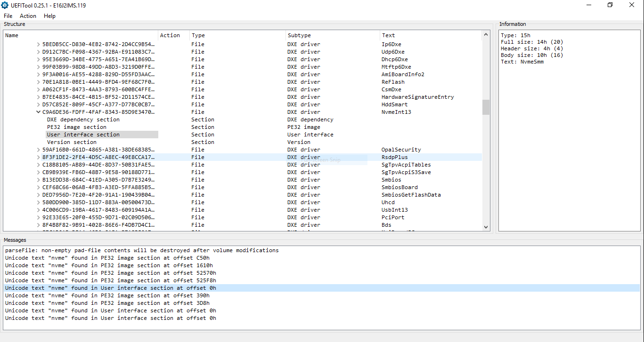Expand the RsdpPlus file entry
Viewport: 644px width, 342px height.
pos(39,157)
